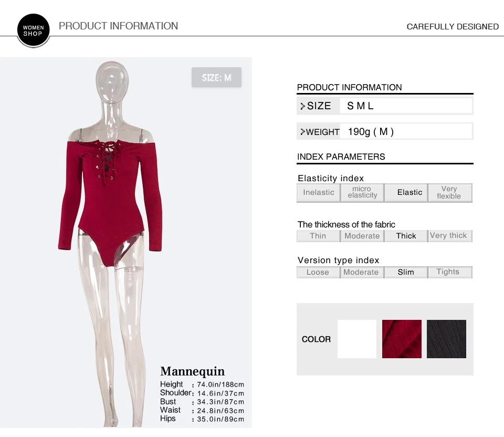Click the S M L size field
This screenshot has width=504, height=437.
(x=406, y=106)
